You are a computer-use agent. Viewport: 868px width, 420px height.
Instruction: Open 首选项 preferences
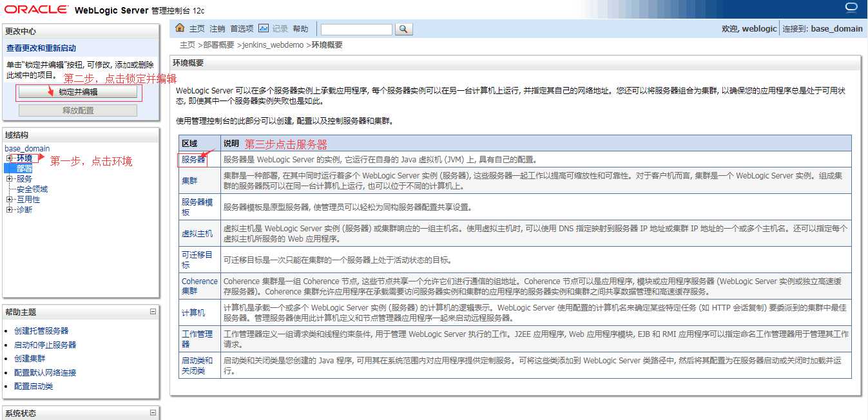[x=242, y=28]
